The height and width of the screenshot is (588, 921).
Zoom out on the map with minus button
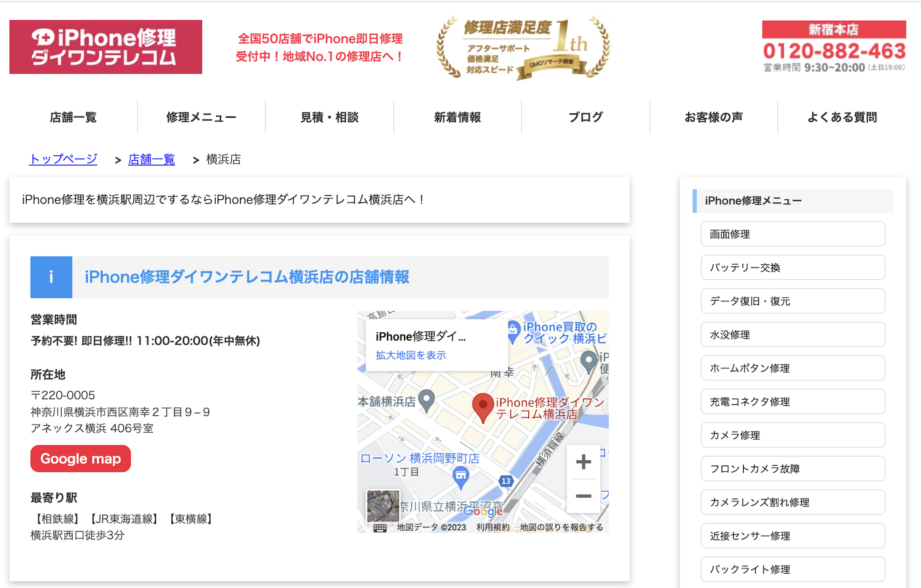(x=583, y=496)
